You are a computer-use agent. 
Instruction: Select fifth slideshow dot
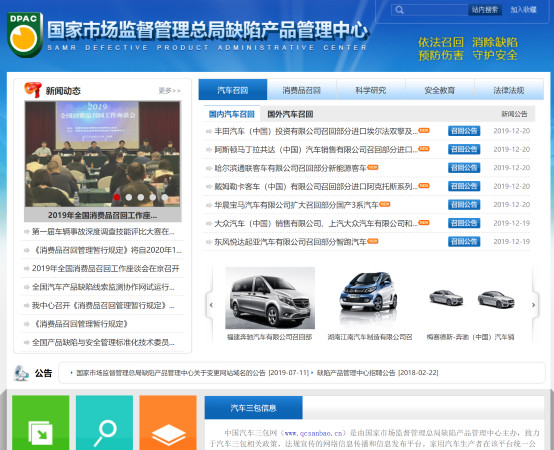pyautogui.click(x=165, y=197)
